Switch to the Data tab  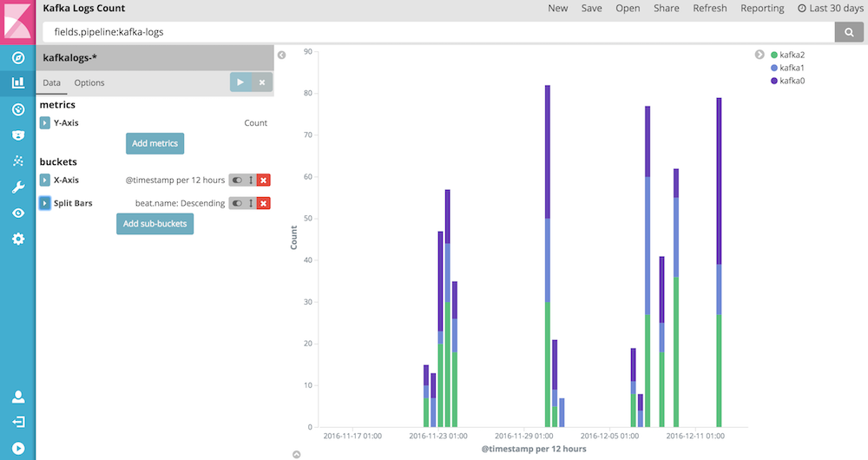(51, 82)
